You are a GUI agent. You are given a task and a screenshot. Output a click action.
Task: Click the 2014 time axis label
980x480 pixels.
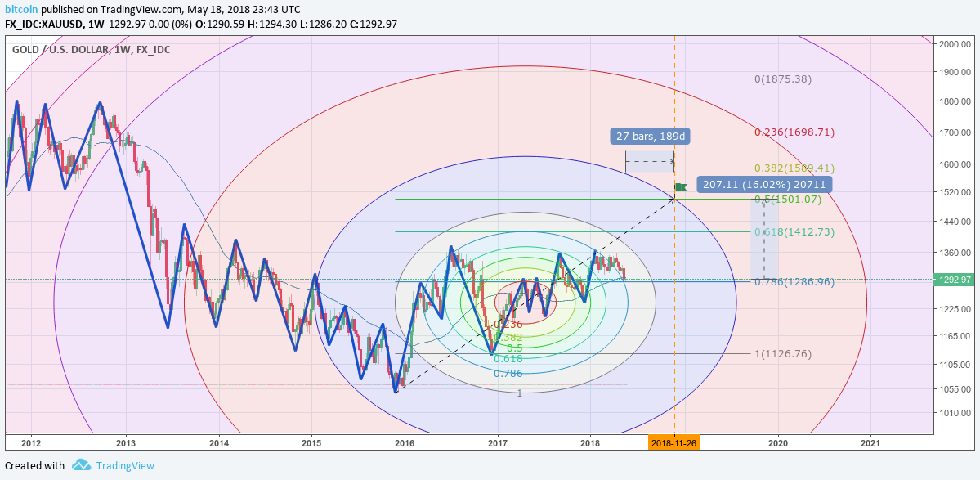(x=219, y=443)
